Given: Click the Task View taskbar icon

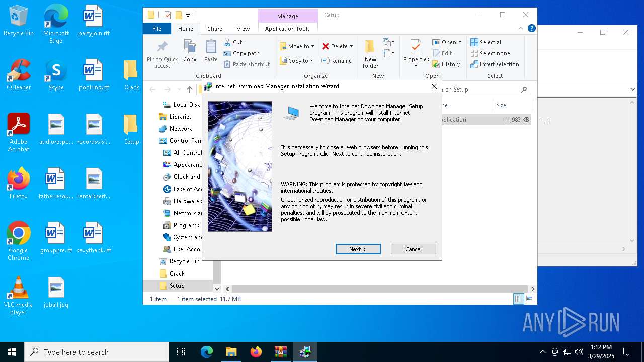Looking at the screenshot, I should [181, 352].
